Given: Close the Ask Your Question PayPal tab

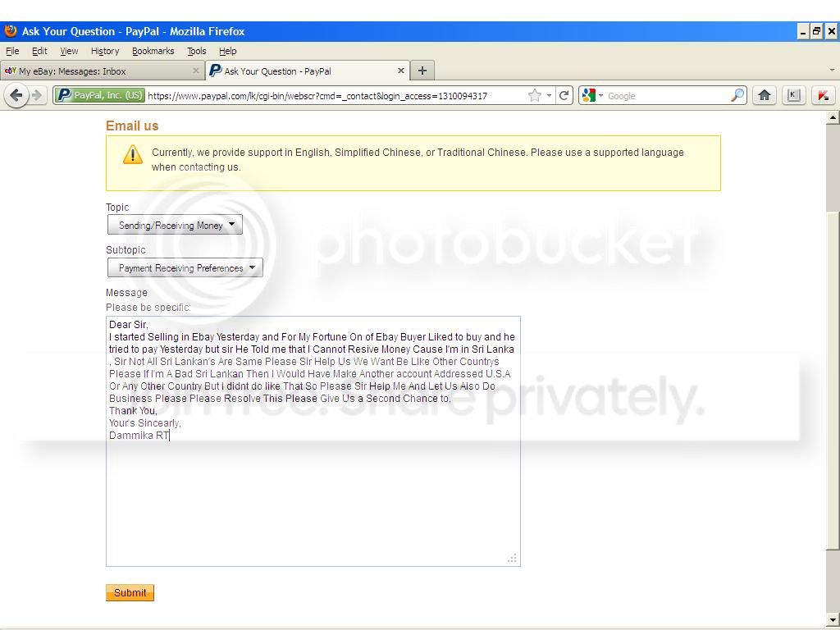Looking at the screenshot, I should 400,71.
